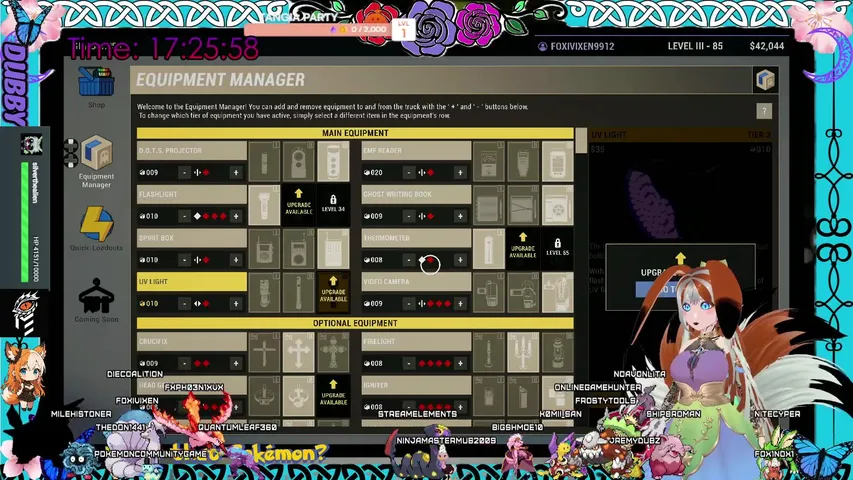Click the truck box icon in header

point(765,80)
